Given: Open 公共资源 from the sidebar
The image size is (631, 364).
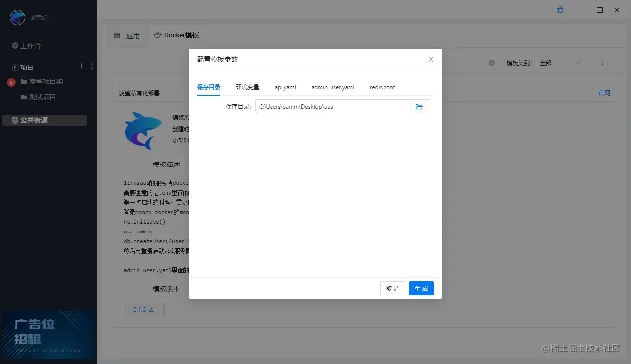Looking at the screenshot, I should pyautogui.click(x=30, y=120).
